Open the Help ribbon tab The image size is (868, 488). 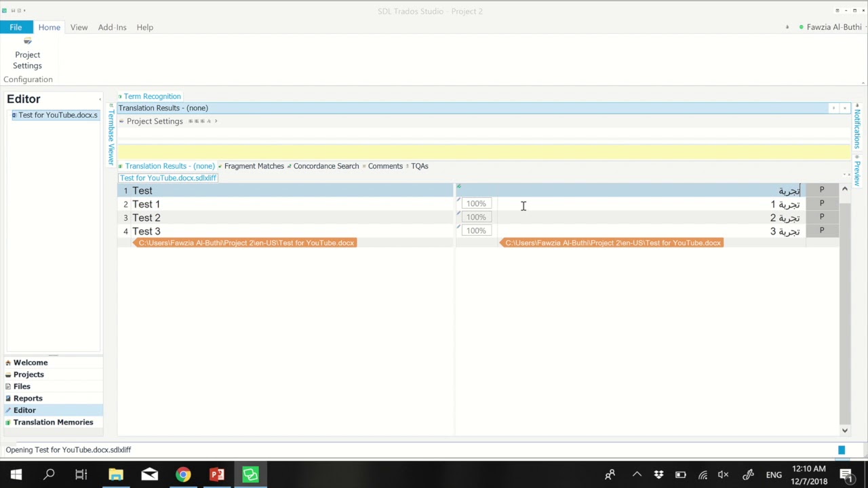pos(144,27)
